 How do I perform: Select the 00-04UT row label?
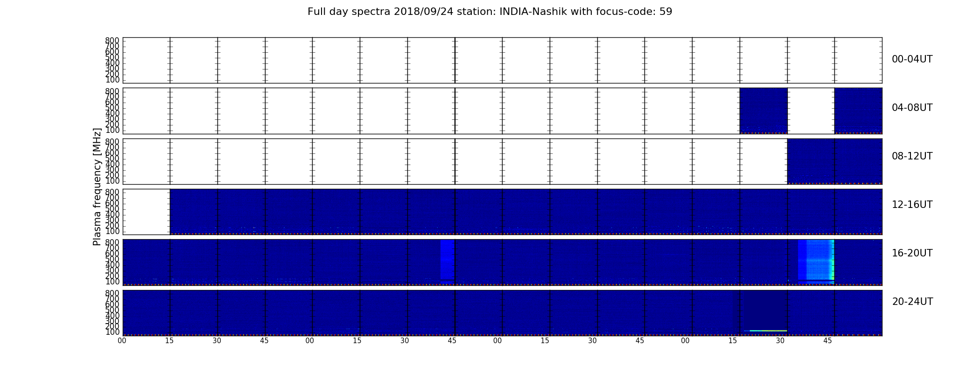point(912,59)
